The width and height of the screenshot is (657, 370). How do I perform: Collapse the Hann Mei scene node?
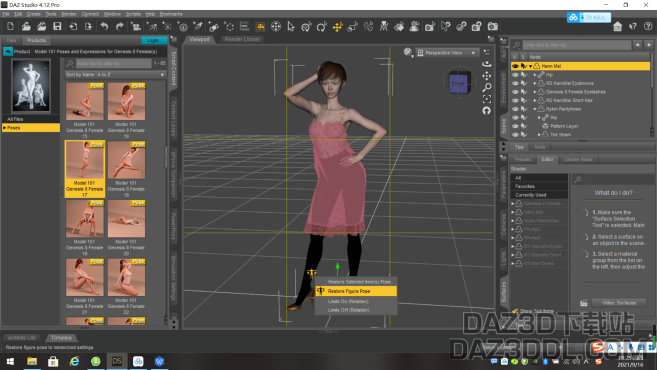530,66
